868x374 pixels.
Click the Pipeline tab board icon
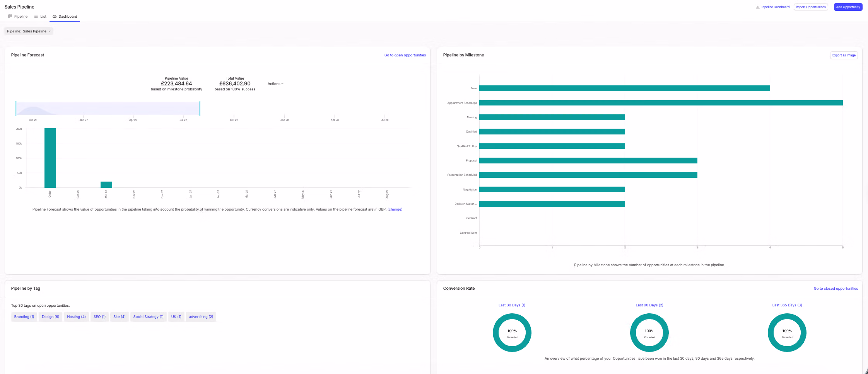[x=10, y=16]
